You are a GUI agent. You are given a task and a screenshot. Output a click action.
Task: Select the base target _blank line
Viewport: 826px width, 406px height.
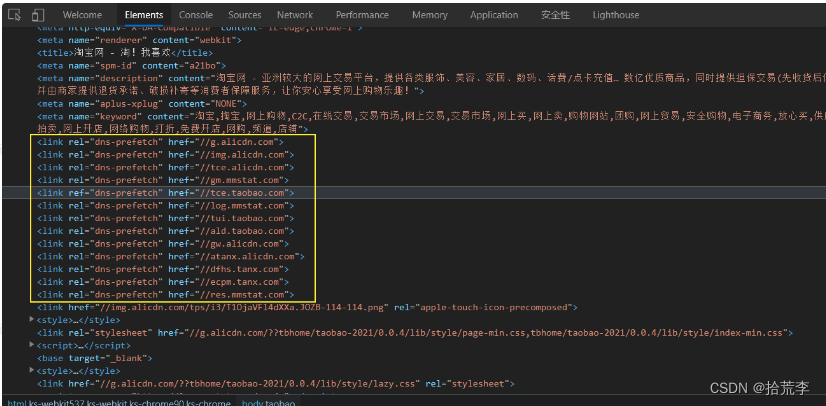click(x=94, y=358)
